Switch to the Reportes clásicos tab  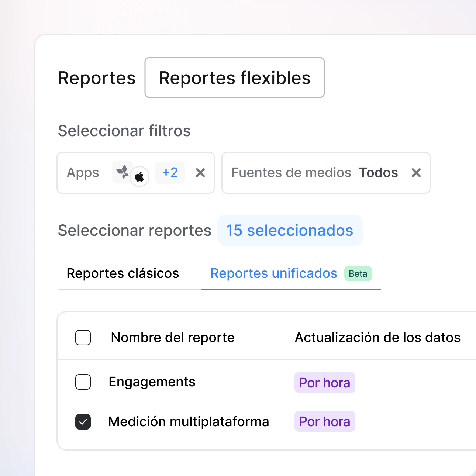pyautogui.click(x=123, y=273)
